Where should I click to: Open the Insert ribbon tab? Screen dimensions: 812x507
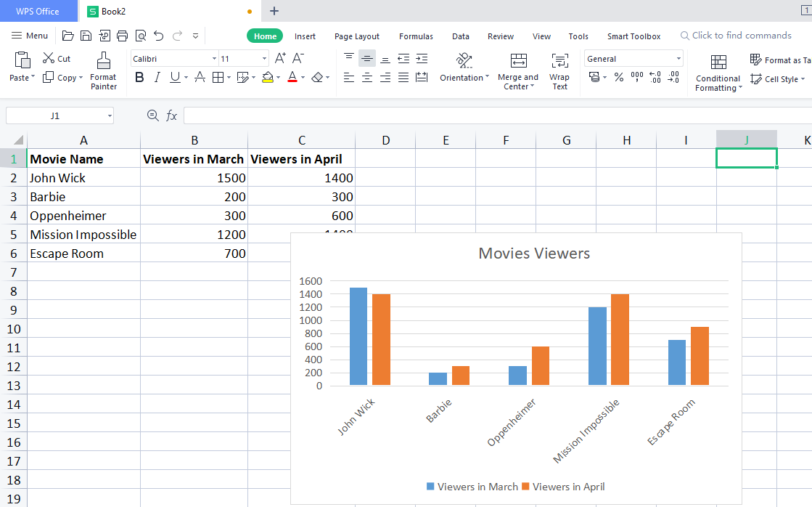pyautogui.click(x=305, y=36)
